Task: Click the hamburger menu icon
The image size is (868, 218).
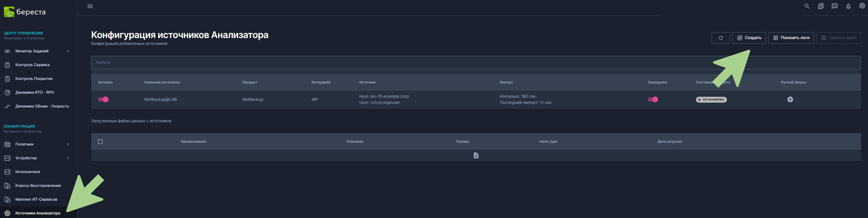Action: [x=90, y=6]
